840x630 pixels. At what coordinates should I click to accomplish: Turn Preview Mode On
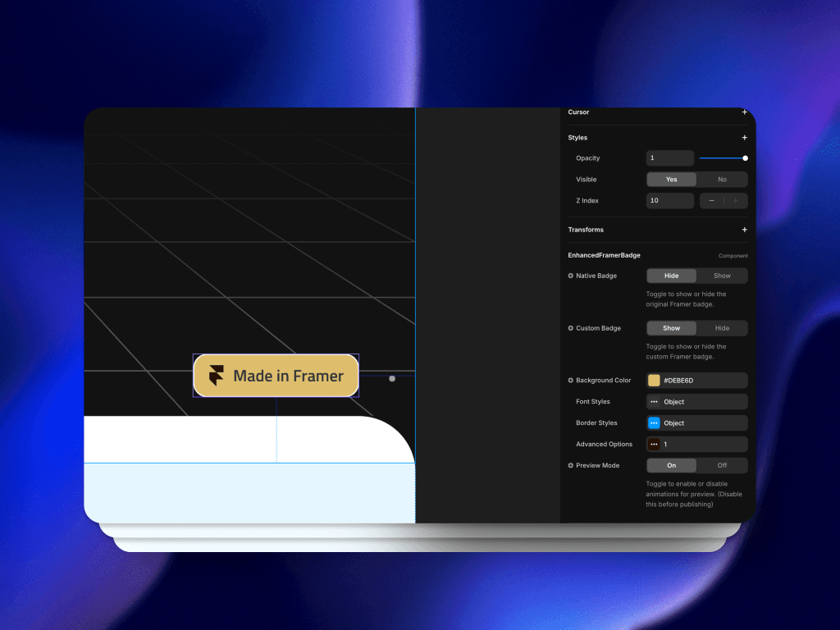671,466
